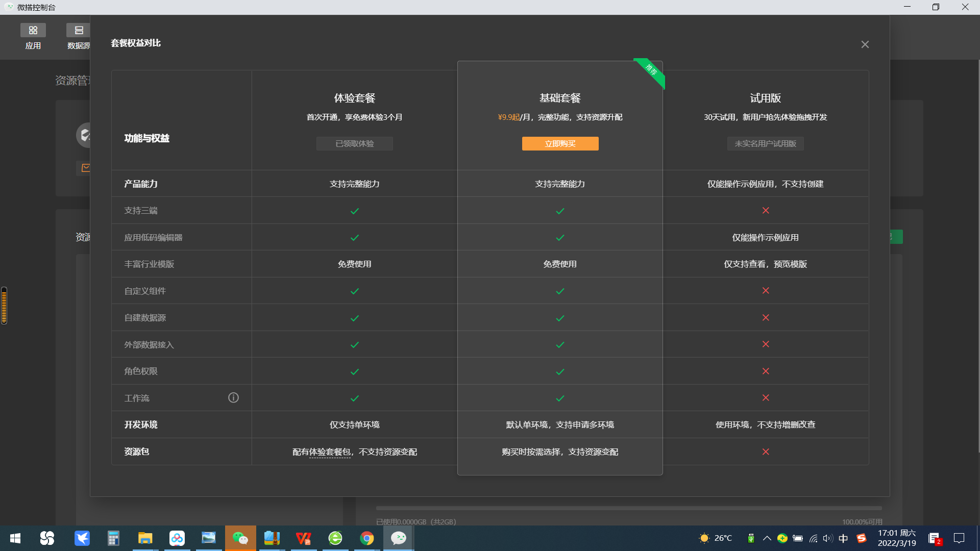The height and width of the screenshot is (551, 980).
Task: Open Google Chrome from the taskbar
Action: coord(366,538)
